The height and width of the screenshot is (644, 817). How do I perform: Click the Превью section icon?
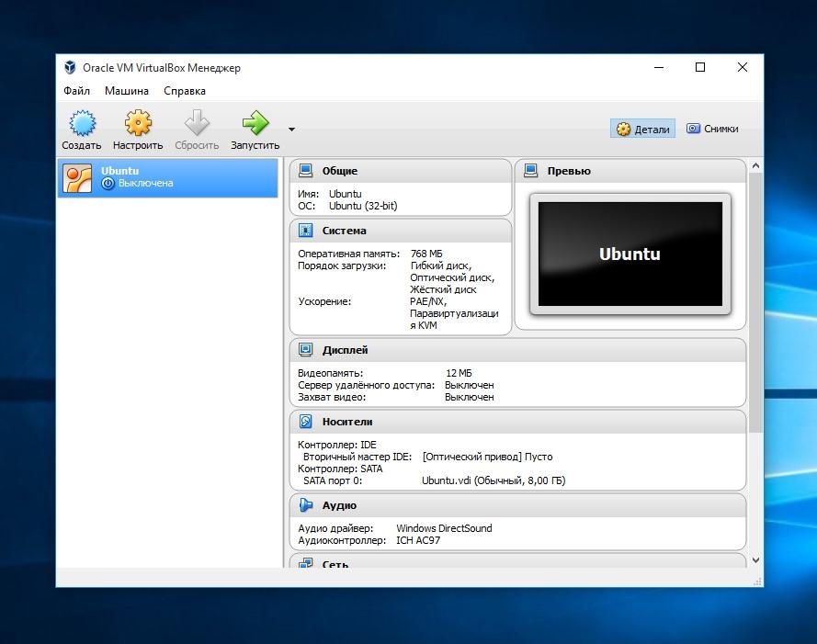coord(530,171)
